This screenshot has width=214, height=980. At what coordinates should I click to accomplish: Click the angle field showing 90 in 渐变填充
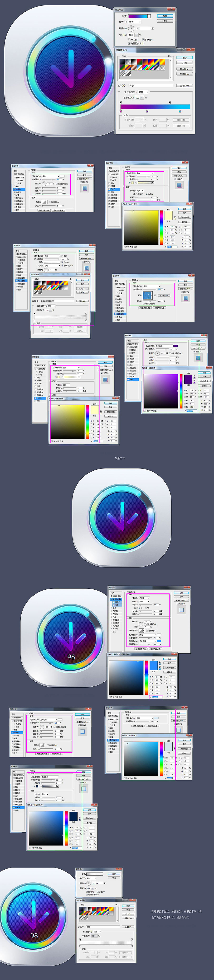pos(143,28)
